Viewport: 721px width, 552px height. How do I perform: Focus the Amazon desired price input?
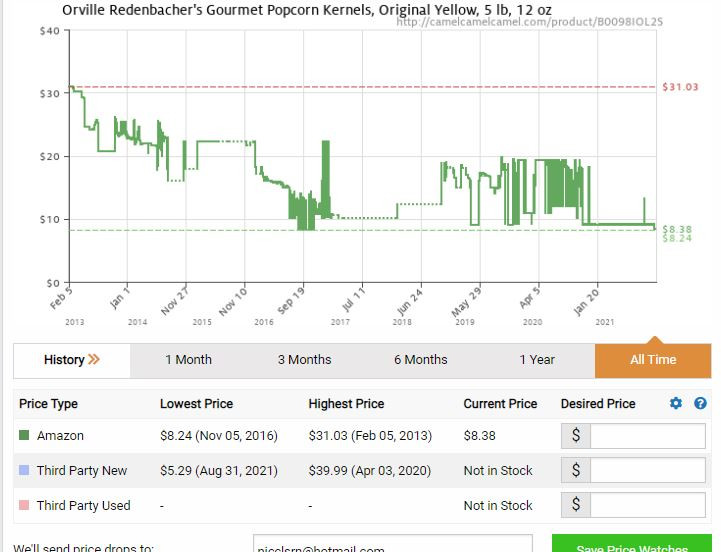[x=647, y=436]
